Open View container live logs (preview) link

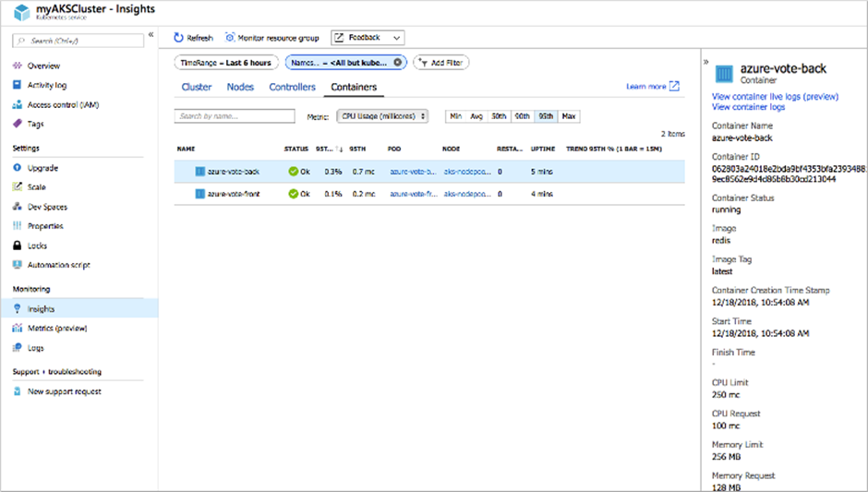[775, 96]
